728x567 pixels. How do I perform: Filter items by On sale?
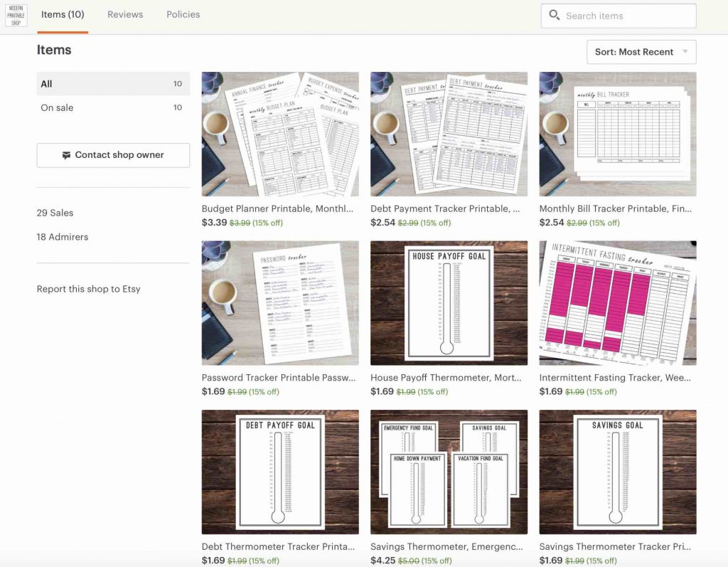tap(112, 108)
